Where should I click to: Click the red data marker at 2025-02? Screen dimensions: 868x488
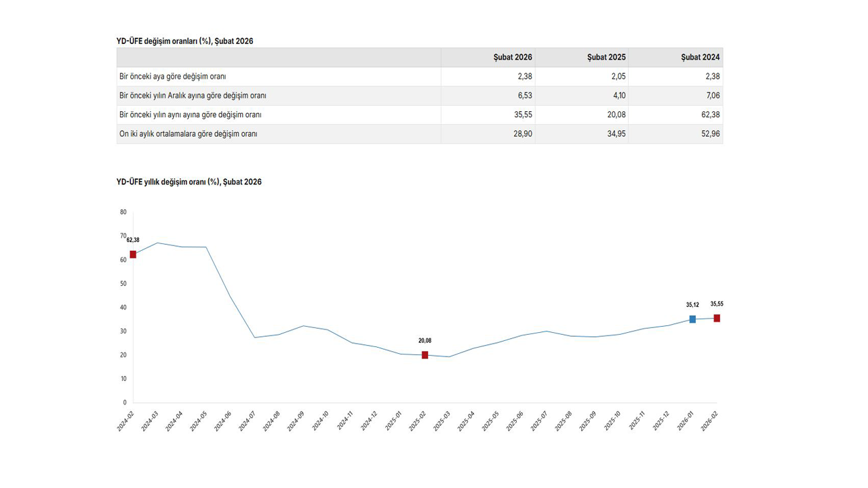tap(425, 355)
